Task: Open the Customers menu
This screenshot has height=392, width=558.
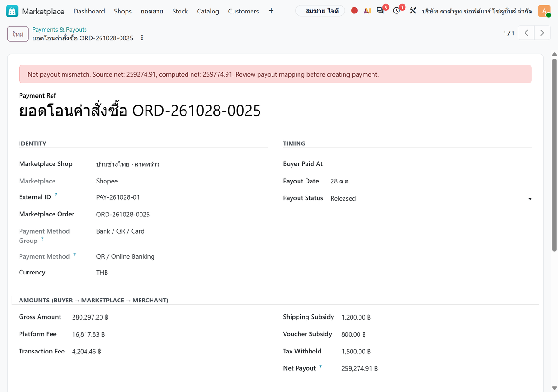Action: pyautogui.click(x=243, y=11)
